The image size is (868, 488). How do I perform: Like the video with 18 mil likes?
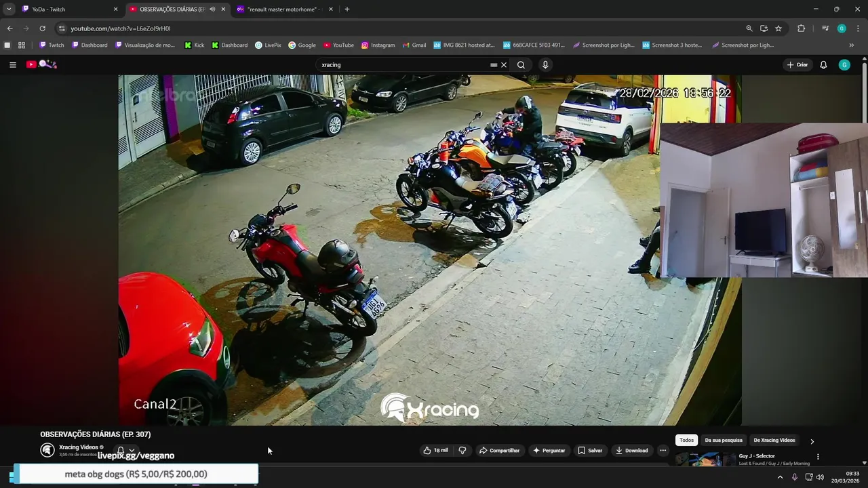point(435,450)
